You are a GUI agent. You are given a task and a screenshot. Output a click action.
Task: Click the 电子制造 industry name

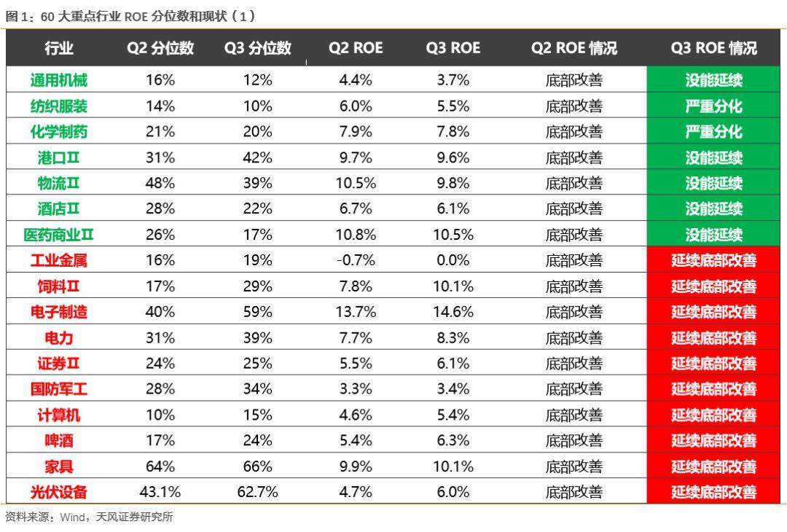tap(59, 312)
